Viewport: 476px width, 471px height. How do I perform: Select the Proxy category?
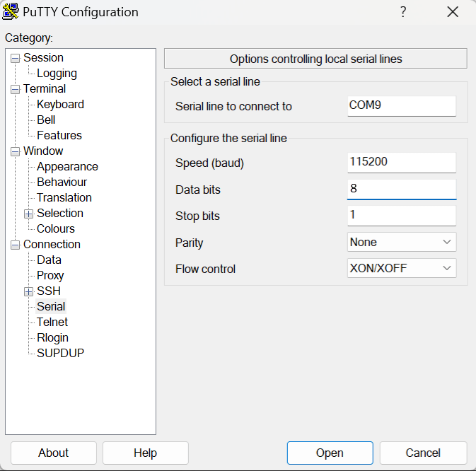pos(50,276)
